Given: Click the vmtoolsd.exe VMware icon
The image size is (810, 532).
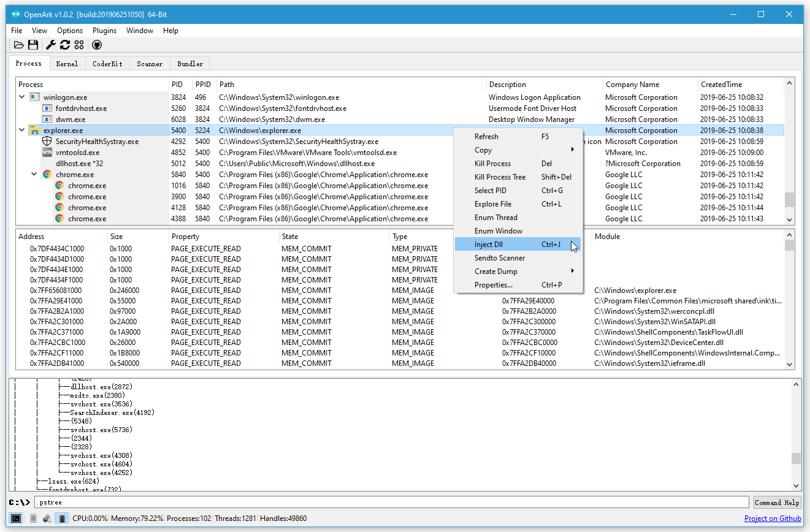Looking at the screenshot, I should coord(47,152).
